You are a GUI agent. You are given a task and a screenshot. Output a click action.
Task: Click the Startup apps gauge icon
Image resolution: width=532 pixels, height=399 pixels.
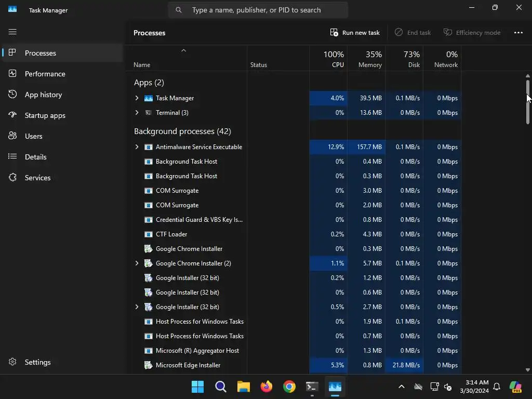(12, 115)
